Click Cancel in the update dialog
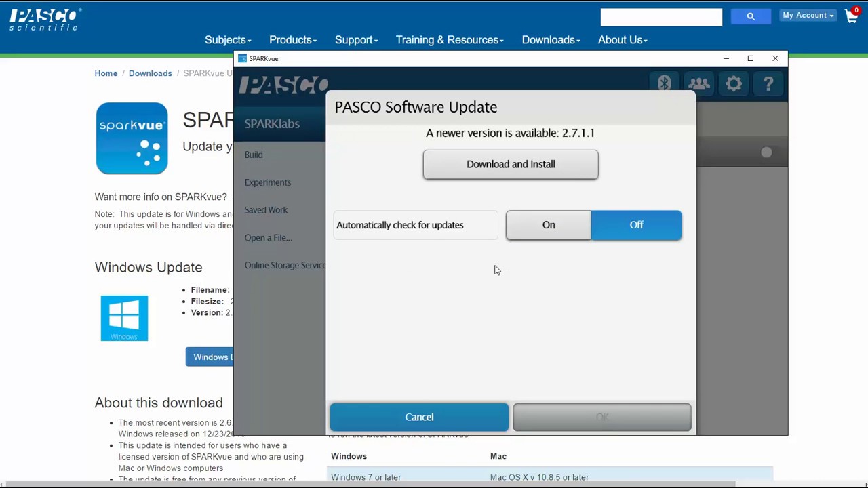 click(x=419, y=417)
